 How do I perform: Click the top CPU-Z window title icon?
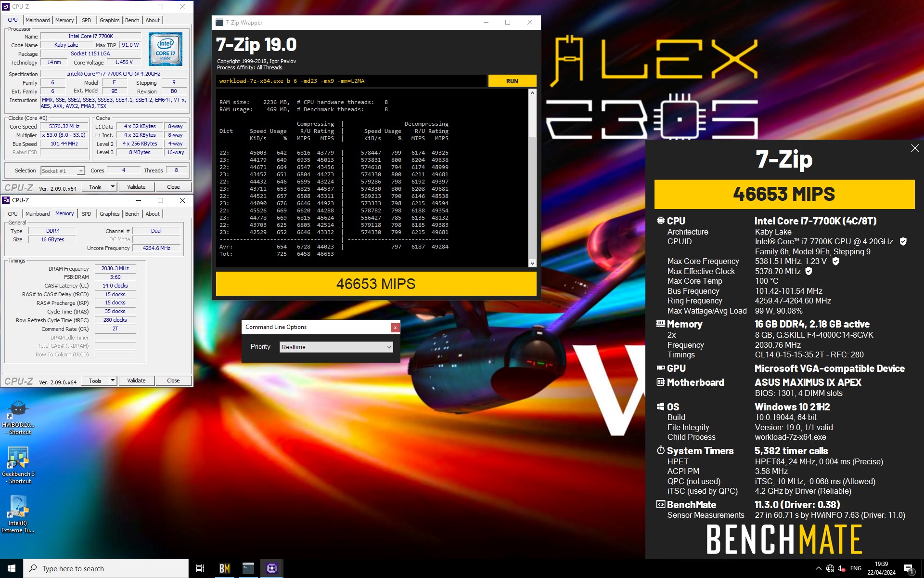point(6,7)
